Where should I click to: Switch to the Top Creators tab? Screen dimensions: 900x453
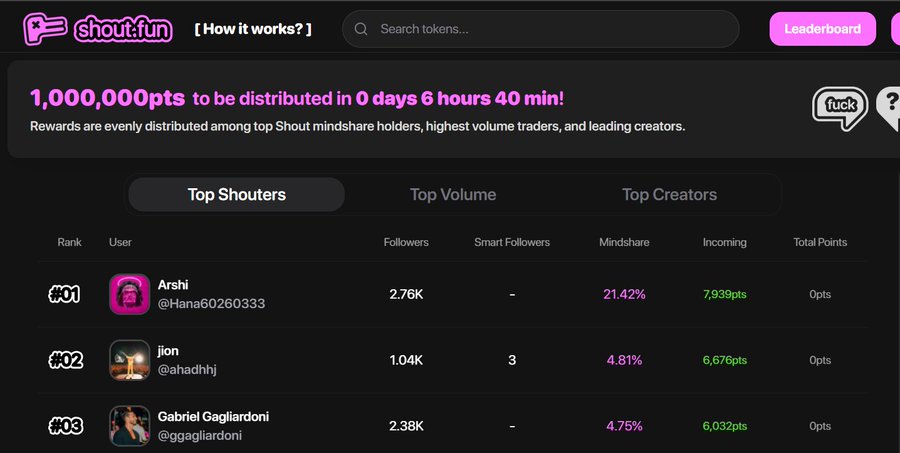(669, 195)
